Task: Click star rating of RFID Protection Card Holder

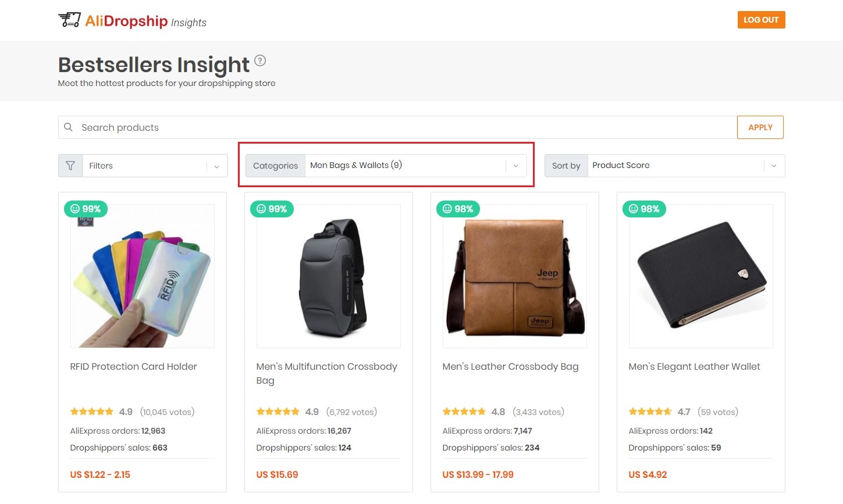Action: 91,412
